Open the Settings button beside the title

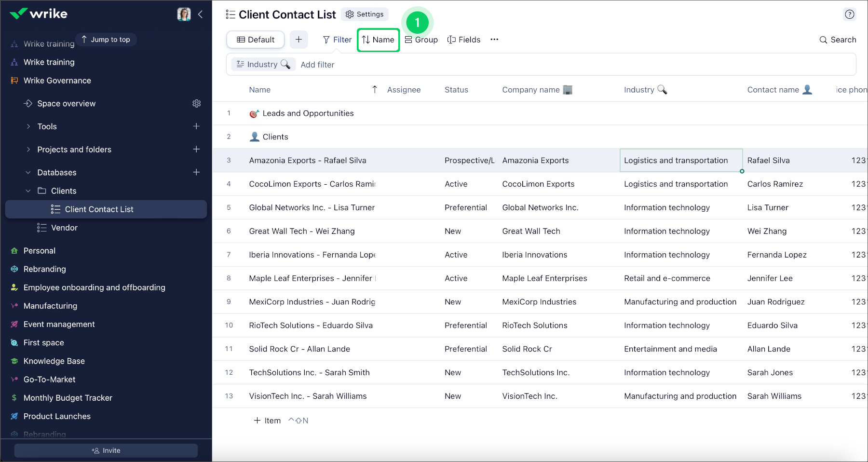[365, 14]
